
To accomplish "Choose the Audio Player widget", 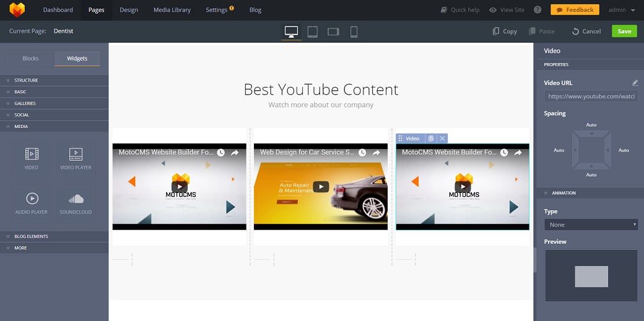I will [x=32, y=203].
